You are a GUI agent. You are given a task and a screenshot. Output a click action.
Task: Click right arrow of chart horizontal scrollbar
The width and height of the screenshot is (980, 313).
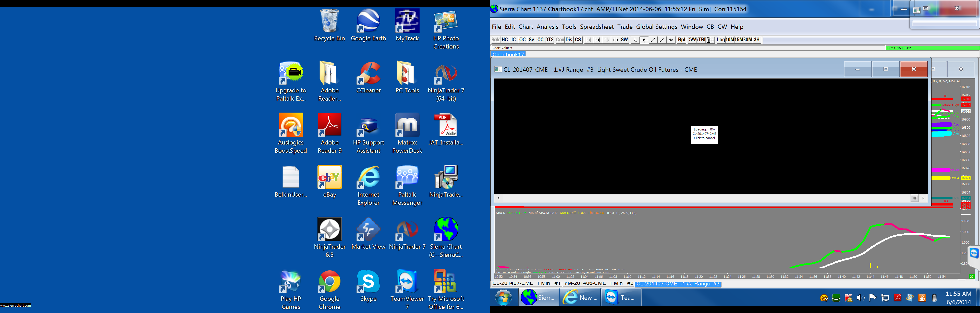(923, 198)
